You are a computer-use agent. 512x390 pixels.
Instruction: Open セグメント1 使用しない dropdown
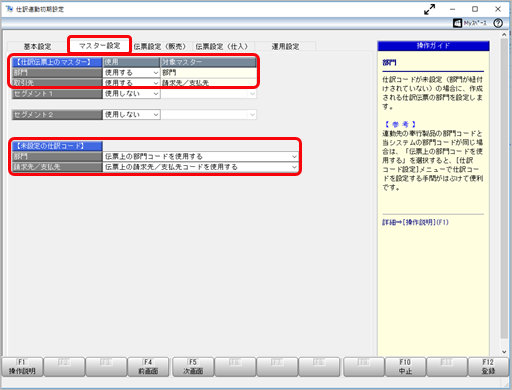point(131,94)
